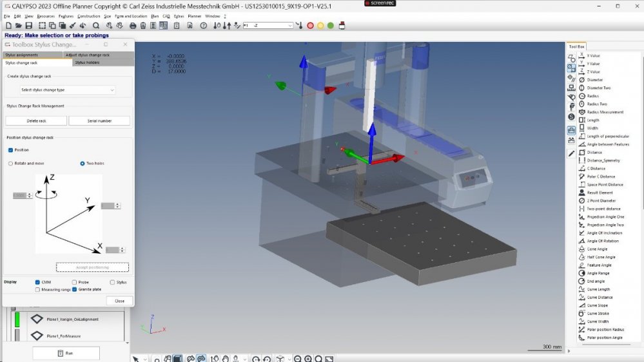Viewport: 644px width, 362px height.
Task: Click the Print icon in the toolbar
Action: tap(133, 26)
